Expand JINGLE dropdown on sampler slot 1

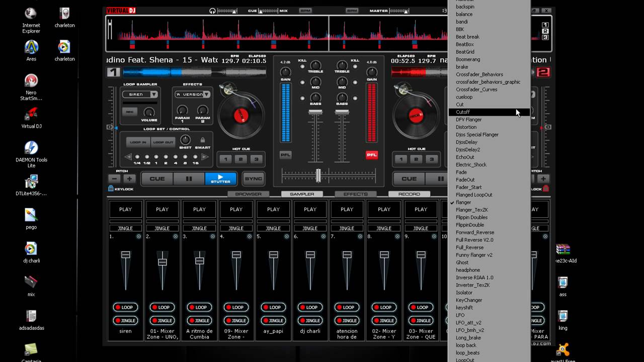tap(125, 228)
